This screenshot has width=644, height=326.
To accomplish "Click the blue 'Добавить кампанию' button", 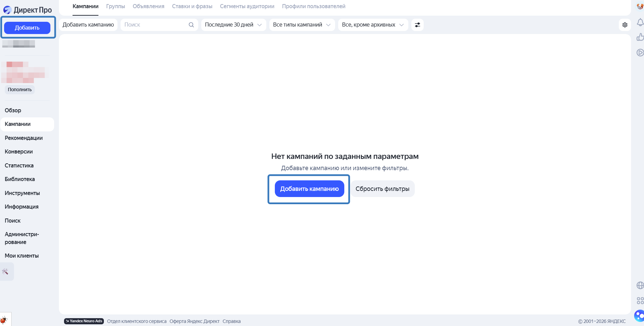I will click(309, 189).
